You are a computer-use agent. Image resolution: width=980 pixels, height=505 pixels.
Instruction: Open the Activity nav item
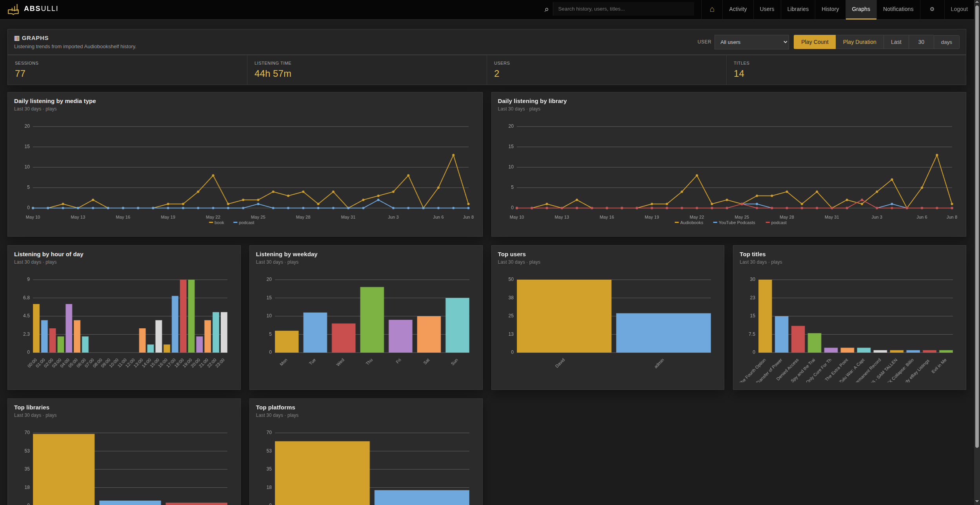pyautogui.click(x=738, y=9)
